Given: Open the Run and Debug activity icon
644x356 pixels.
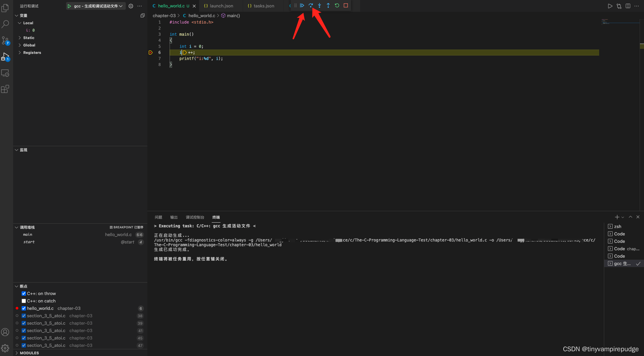Looking at the screenshot, I should (x=5, y=57).
